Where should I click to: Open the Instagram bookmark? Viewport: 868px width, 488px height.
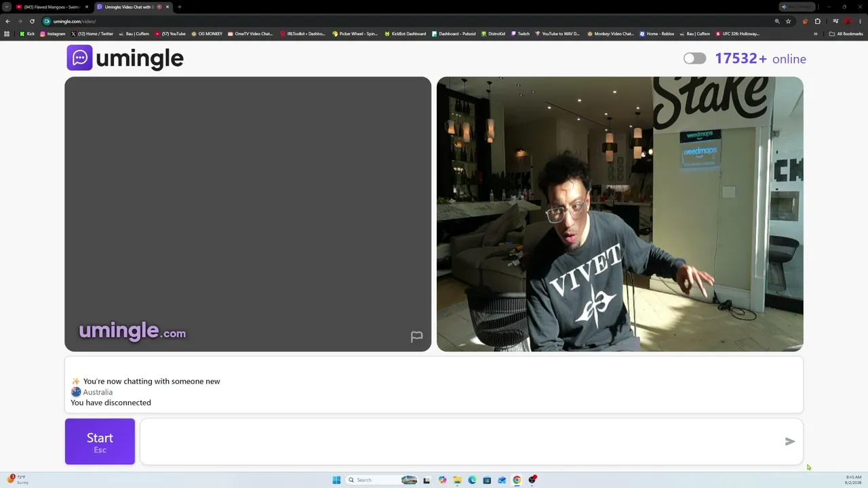(x=52, y=34)
